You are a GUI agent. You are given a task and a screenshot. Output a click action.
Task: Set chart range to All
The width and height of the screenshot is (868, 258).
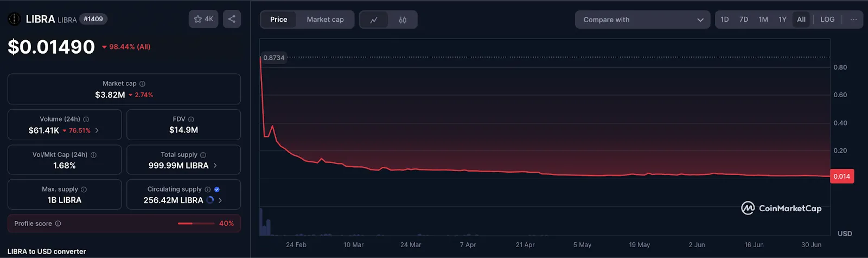801,20
